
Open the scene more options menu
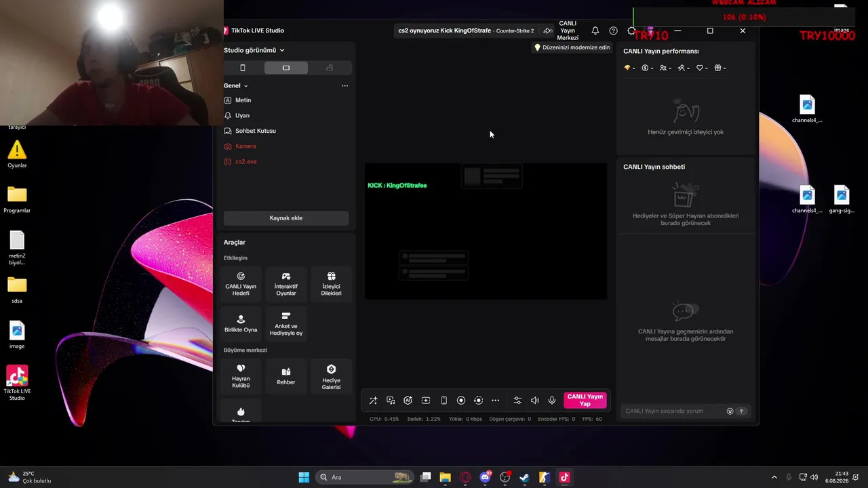pos(344,86)
